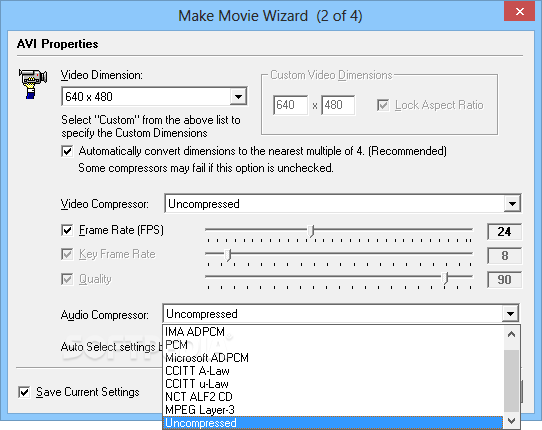Open the Video Compressor dropdown arrow
Image resolution: width=542 pixels, height=430 pixels.
(x=512, y=204)
